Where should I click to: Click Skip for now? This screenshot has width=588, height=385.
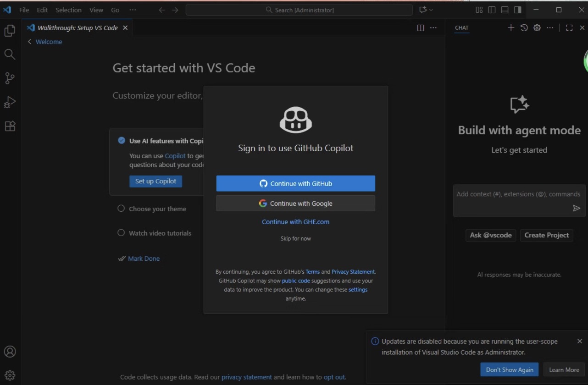click(296, 238)
